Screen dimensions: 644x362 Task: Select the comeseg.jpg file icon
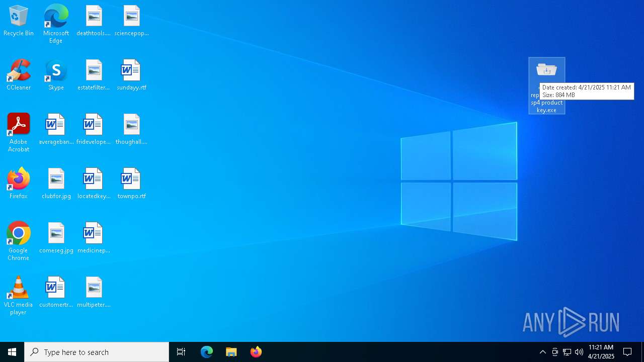click(56, 238)
